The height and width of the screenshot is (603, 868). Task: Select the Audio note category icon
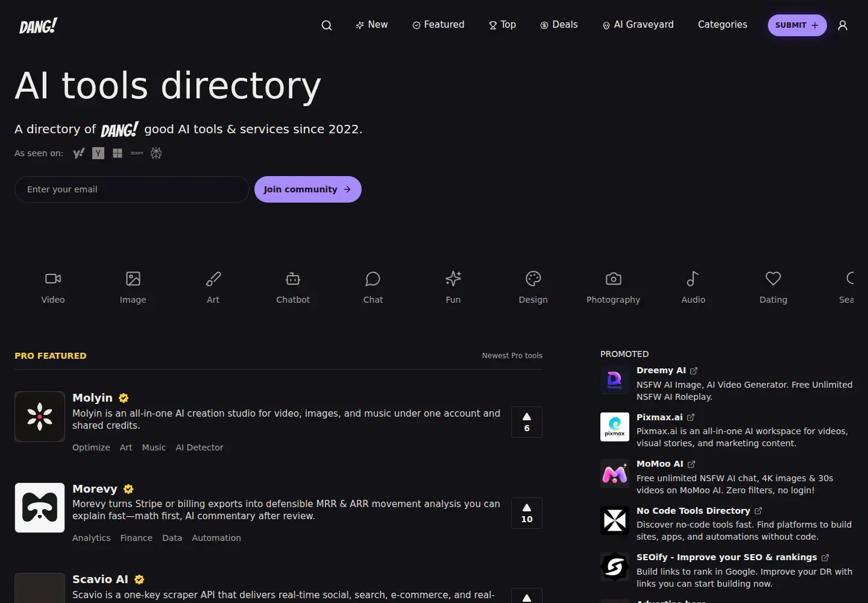[693, 279]
